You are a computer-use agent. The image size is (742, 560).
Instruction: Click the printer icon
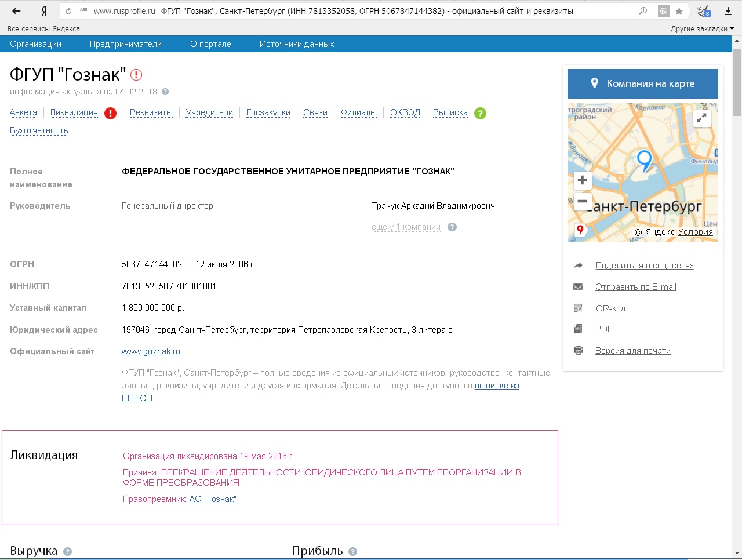tap(578, 350)
